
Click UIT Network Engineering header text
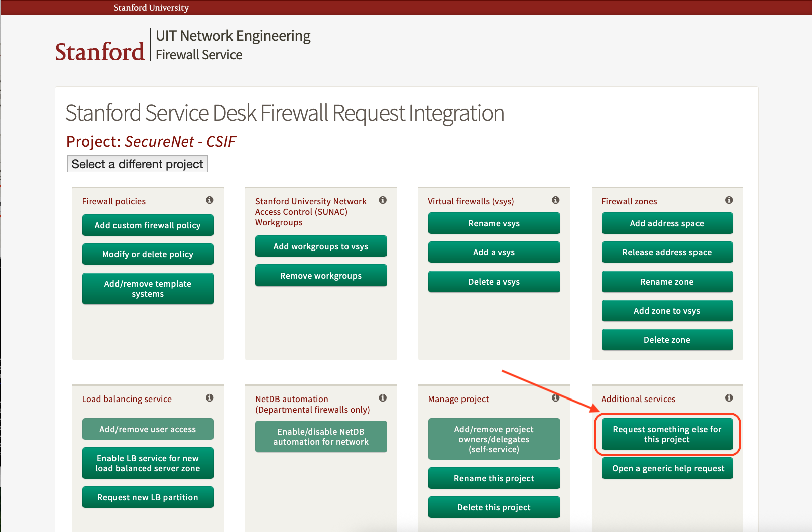[233, 36]
